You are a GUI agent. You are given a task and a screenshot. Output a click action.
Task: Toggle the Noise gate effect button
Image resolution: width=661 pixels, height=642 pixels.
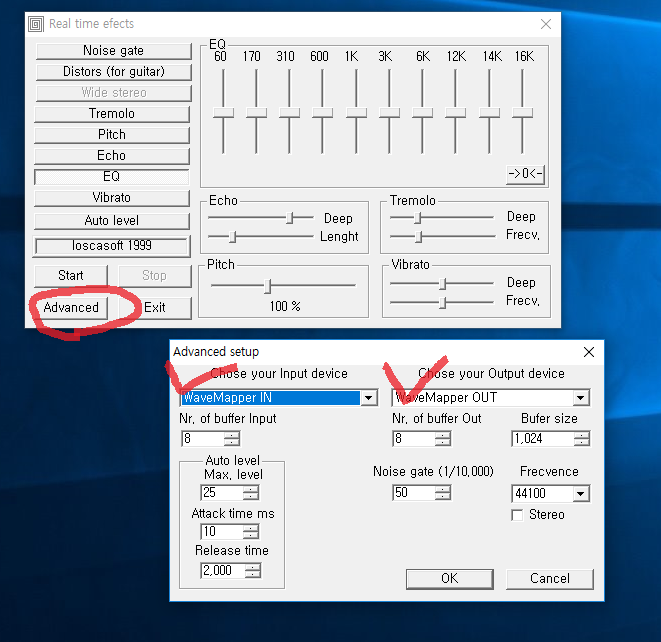[x=112, y=50]
